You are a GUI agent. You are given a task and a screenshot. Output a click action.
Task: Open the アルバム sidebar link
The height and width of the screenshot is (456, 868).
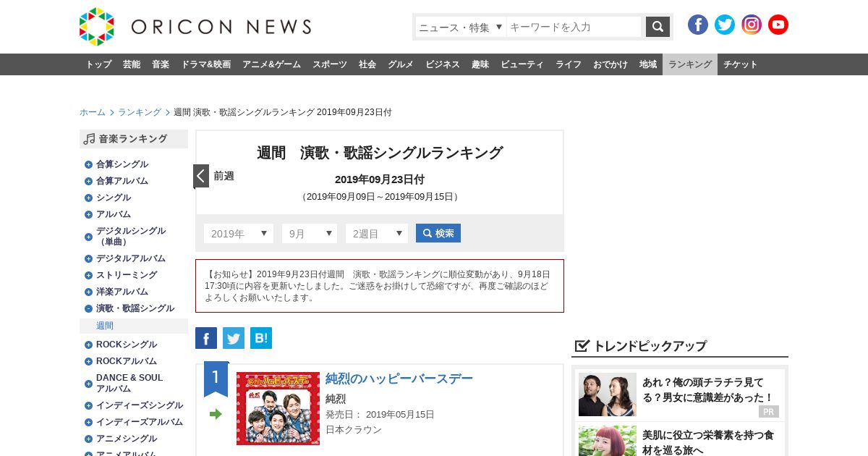[x=114, y=214]
